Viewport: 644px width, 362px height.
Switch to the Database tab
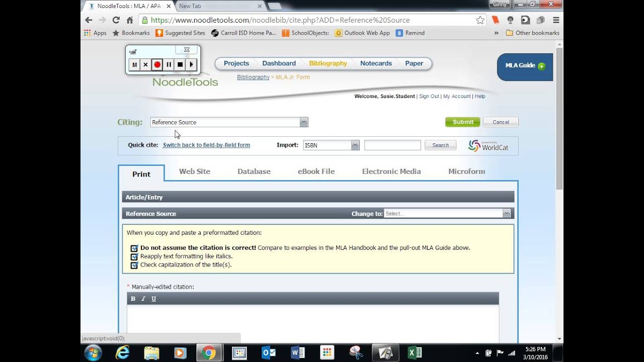pos(254,171)
